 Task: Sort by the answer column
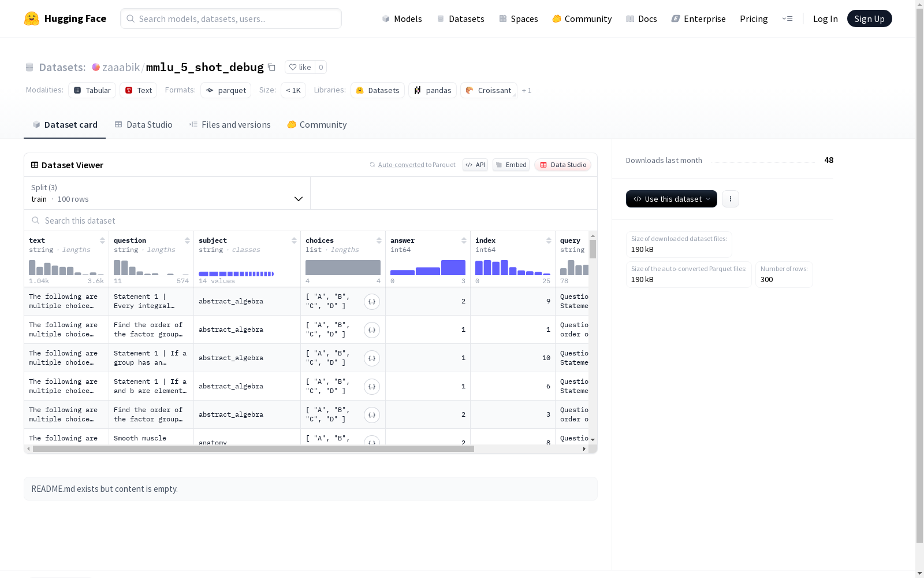point(464,240)
